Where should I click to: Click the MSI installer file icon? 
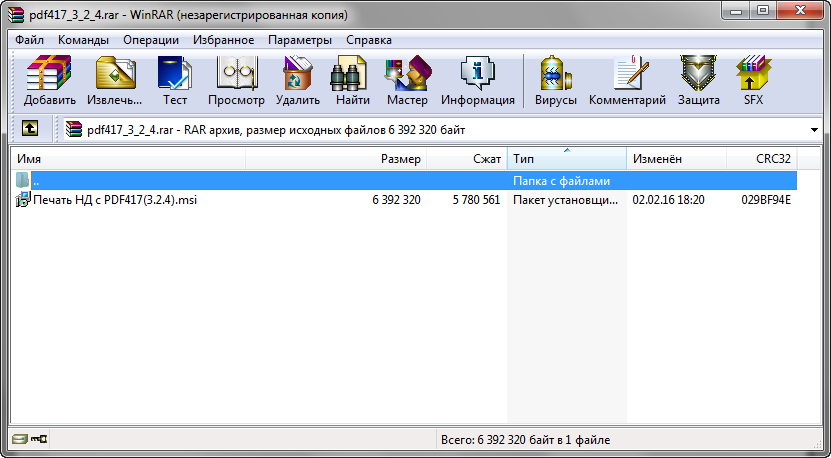[x=23, y=200]
